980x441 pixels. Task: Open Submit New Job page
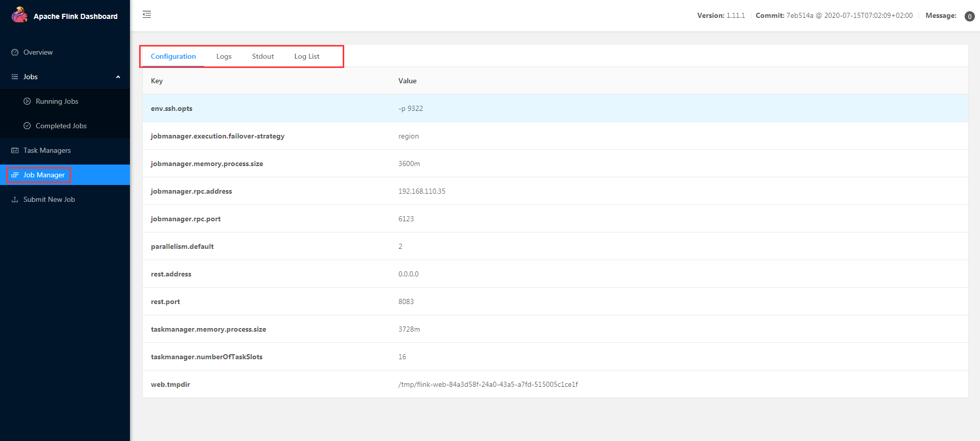pyautogui.click(x=65, y=199)
